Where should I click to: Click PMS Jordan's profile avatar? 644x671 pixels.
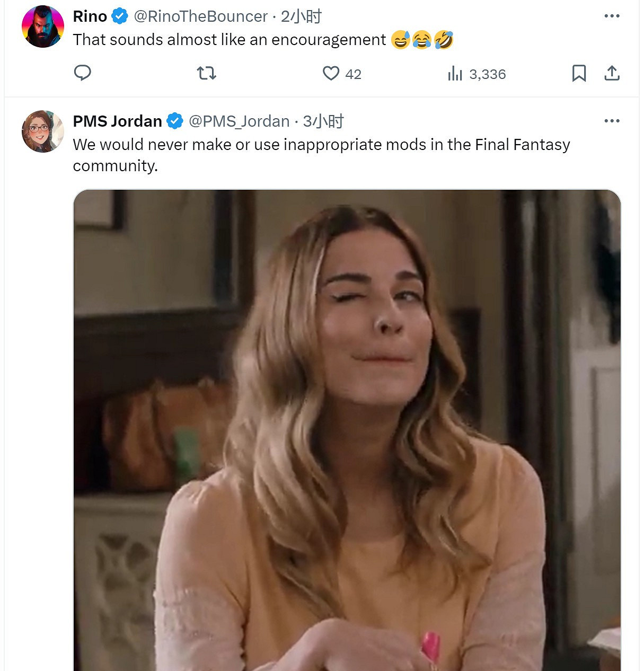click(43, 131)
